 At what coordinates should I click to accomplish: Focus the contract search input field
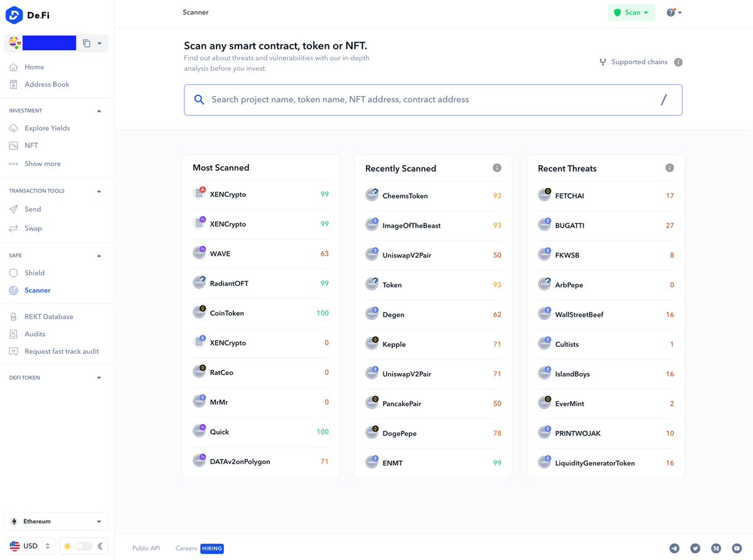click(433, 100)
